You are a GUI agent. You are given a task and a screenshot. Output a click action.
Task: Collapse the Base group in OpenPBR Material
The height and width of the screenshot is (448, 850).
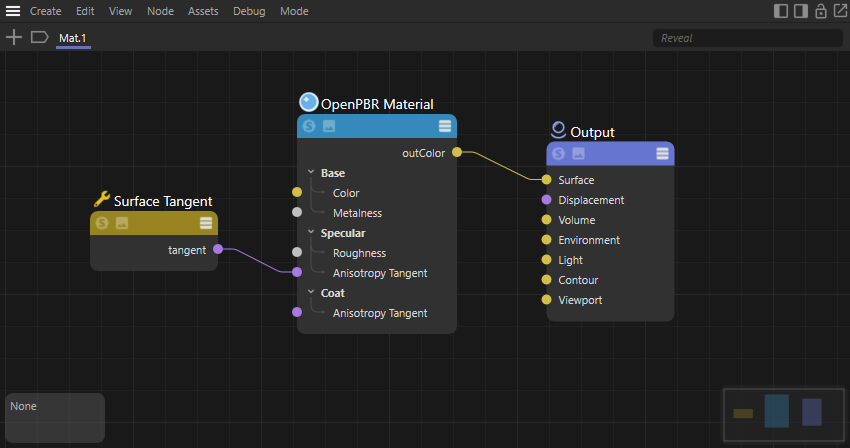(x=311, y=173)
